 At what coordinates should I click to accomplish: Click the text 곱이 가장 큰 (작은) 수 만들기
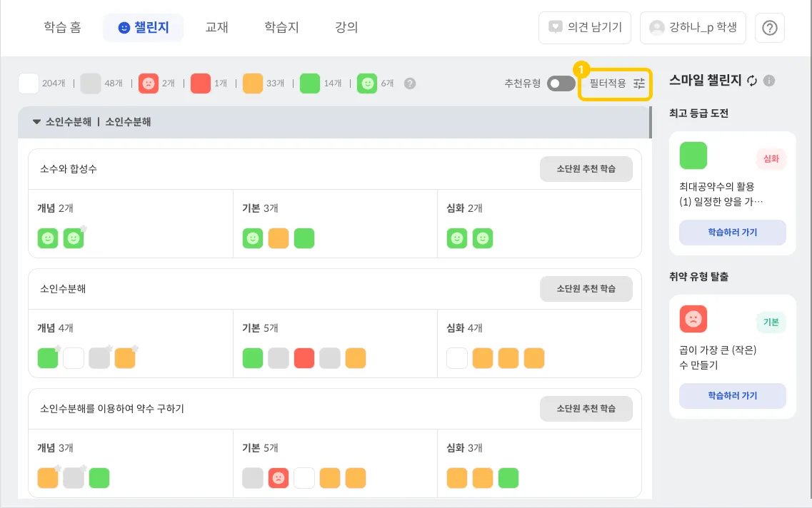pos(718,357)
